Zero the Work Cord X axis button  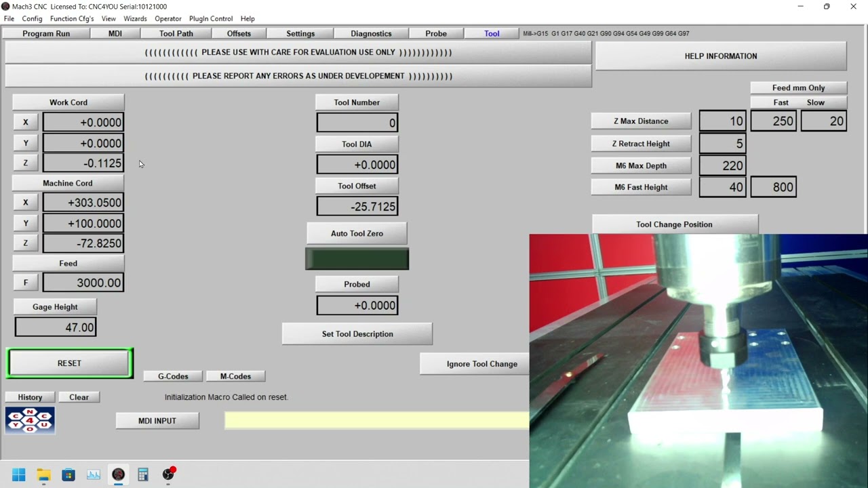26,123
